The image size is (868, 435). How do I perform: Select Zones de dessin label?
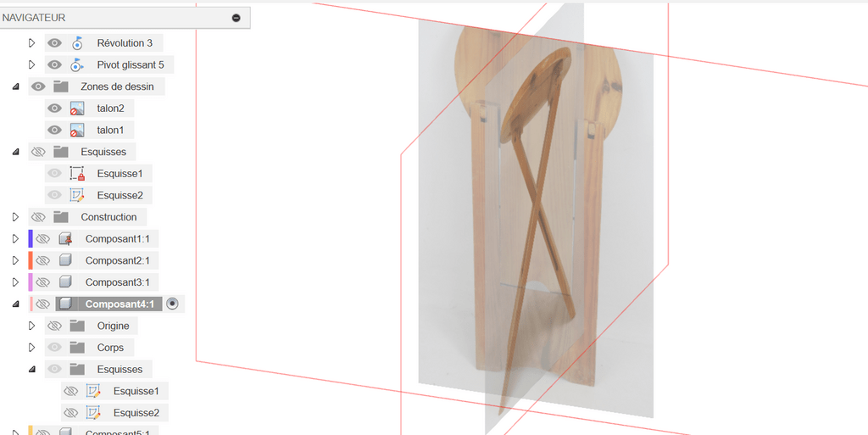[117, 86]
